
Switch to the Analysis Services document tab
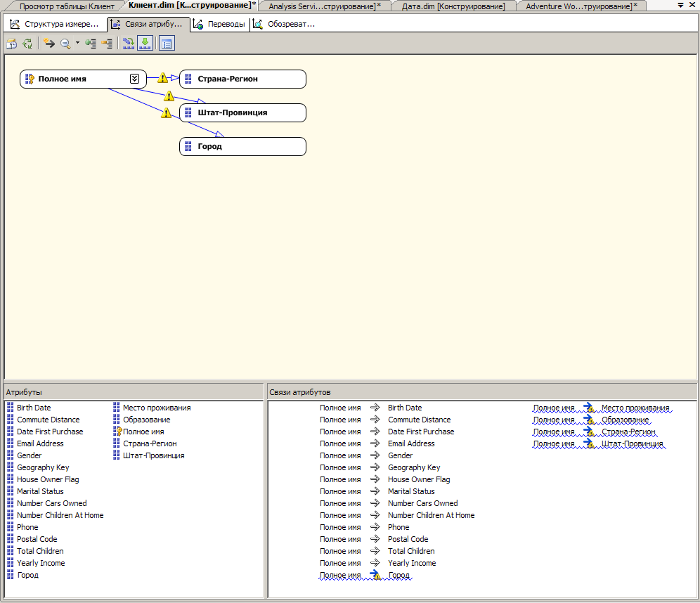325,6
